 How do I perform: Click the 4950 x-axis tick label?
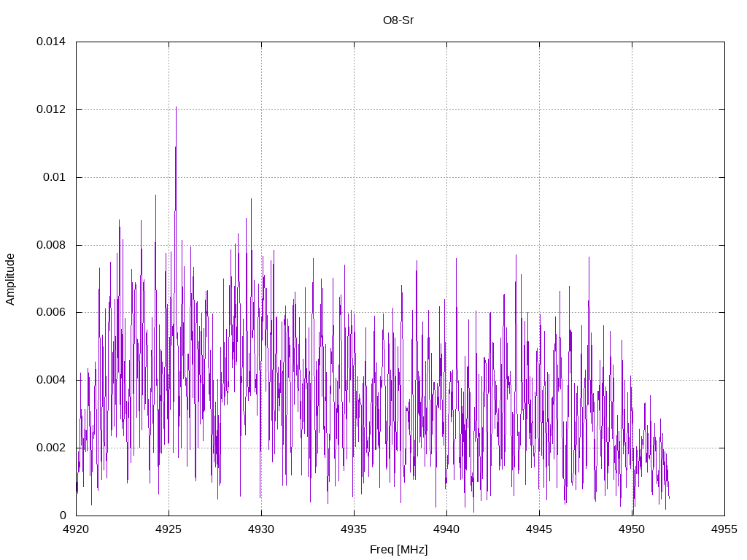[x=632, y=529]
